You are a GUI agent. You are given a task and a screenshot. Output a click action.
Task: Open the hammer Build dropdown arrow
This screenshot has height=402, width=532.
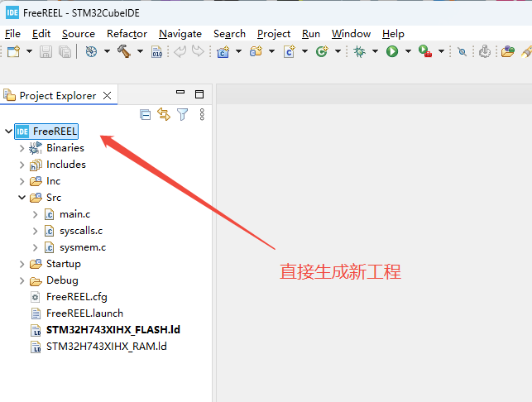point(140,51)
